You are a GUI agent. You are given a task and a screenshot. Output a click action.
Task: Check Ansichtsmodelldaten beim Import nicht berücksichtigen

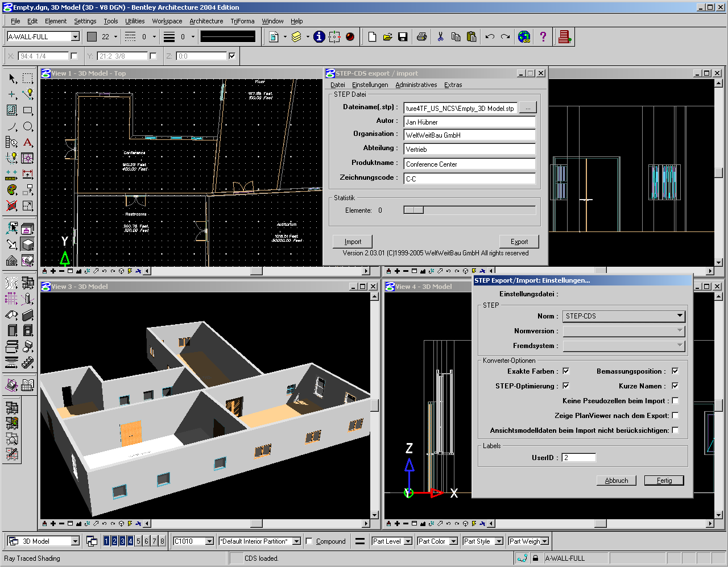click(x=675, y=430)
